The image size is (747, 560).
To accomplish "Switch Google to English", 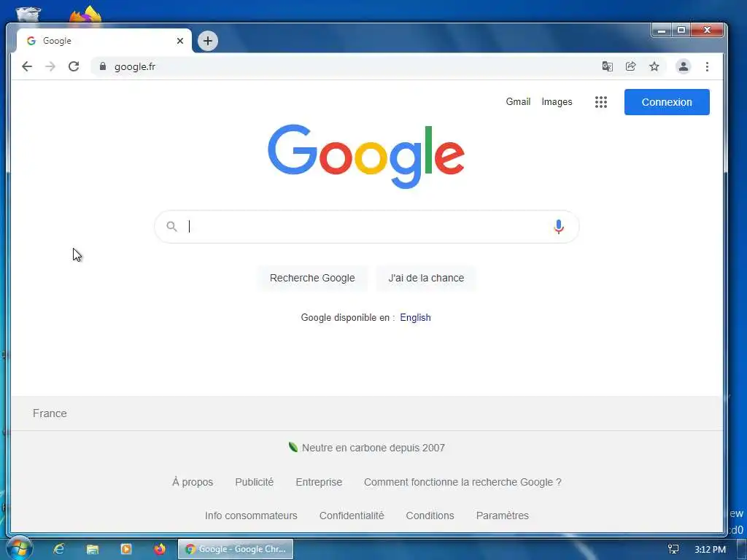I will point(415,318).
